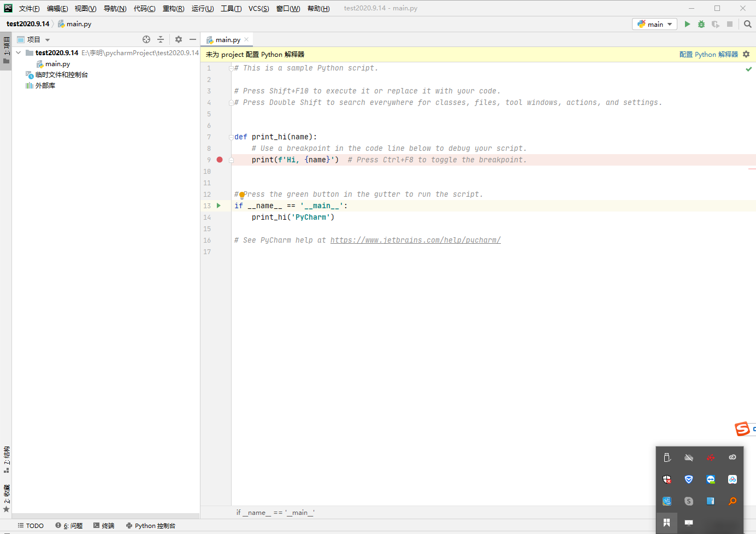756x534 pixels.
Task: Click test2020.9.14 breadcrumb in navigation bar
Action: [x=28, y=24]
